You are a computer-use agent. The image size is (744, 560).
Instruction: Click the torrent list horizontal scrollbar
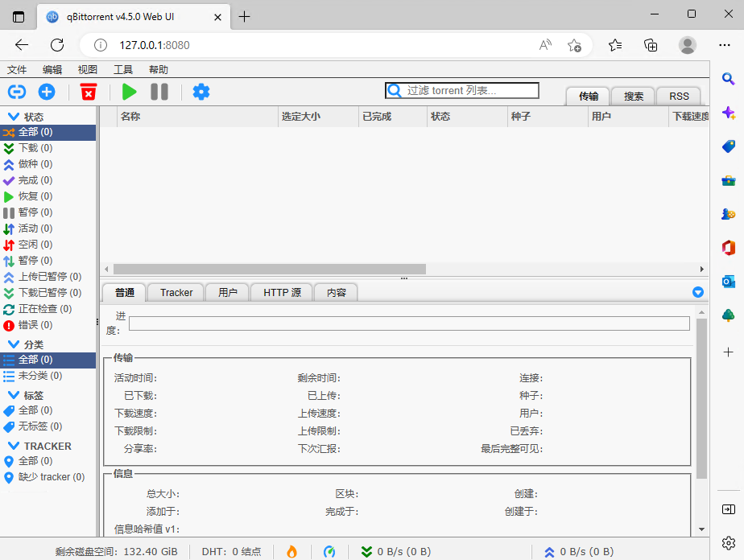(270, 270)
